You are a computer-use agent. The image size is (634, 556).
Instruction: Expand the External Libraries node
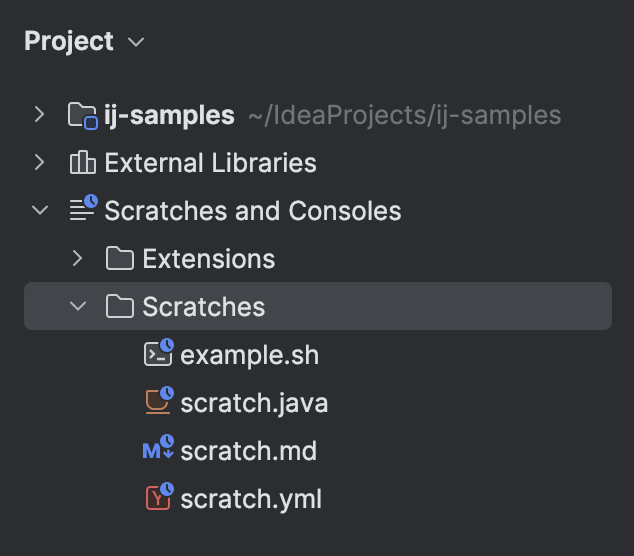(39, 162)
